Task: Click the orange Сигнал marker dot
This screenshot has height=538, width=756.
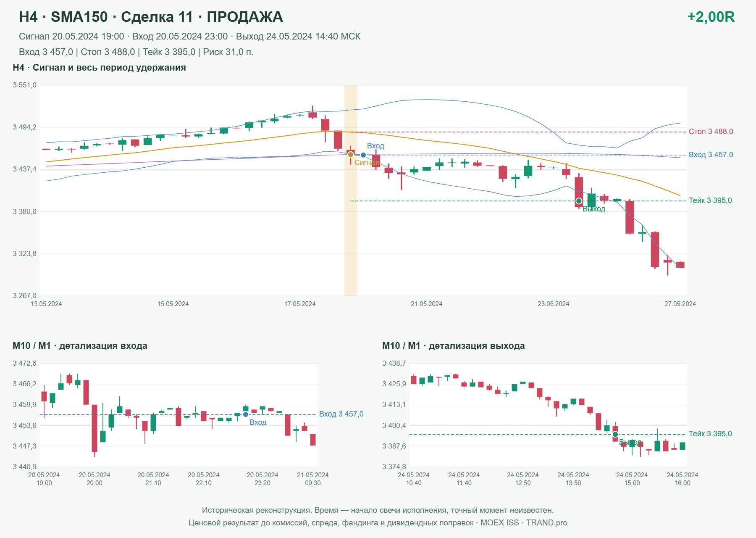Action: click(x=351, y=155)
